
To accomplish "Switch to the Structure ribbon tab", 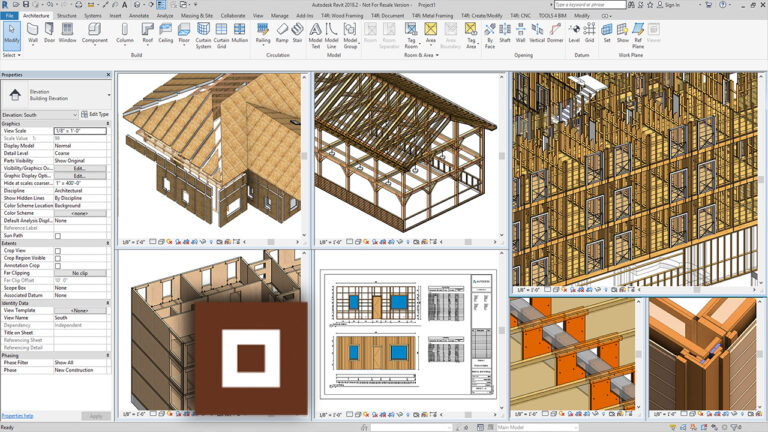I will (x=67, y=16).
